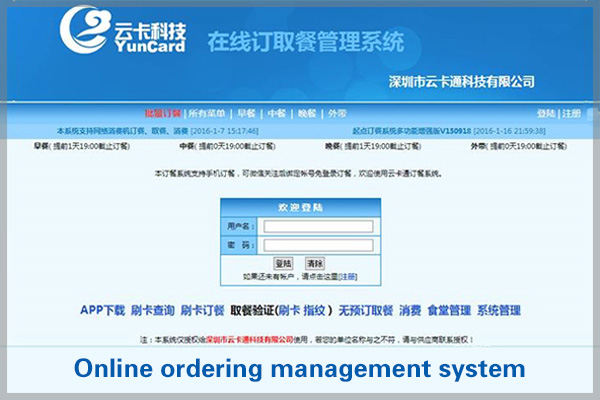Click the 登陆 button in login box

(x=284, y=263)
